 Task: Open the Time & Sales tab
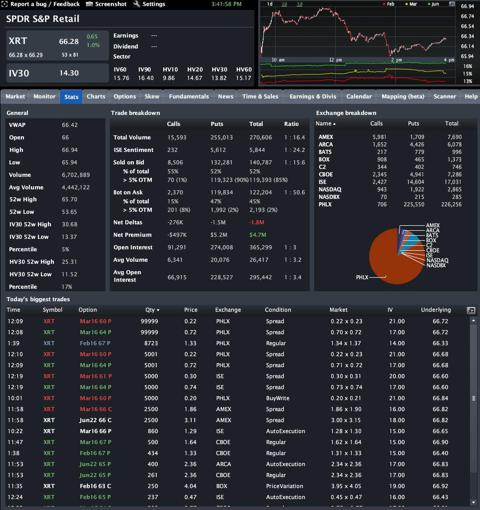point(260,97)
